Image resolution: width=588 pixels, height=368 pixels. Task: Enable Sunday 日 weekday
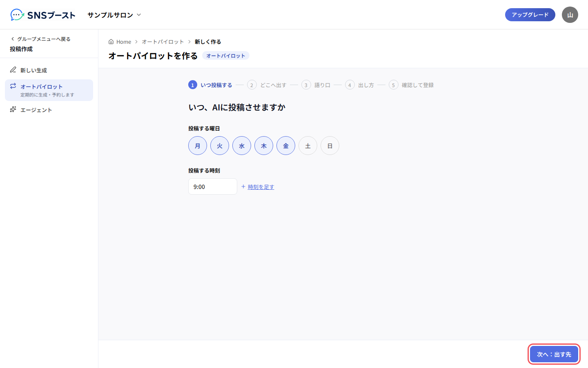click(330, 146)
